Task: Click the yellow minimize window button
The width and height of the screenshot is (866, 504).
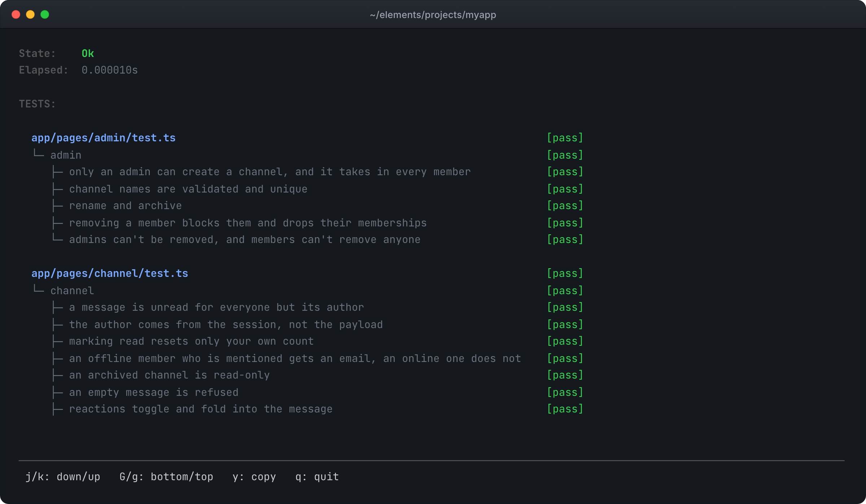Action: [30, 14]
